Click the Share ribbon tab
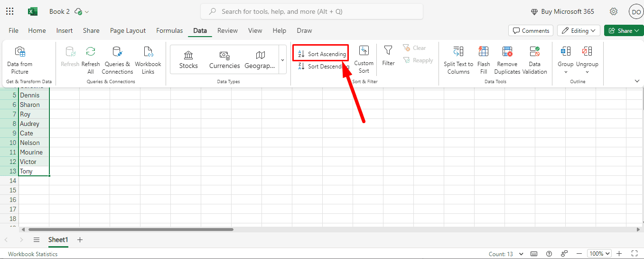Screen dimensions: 644x259 coord(91,30)
